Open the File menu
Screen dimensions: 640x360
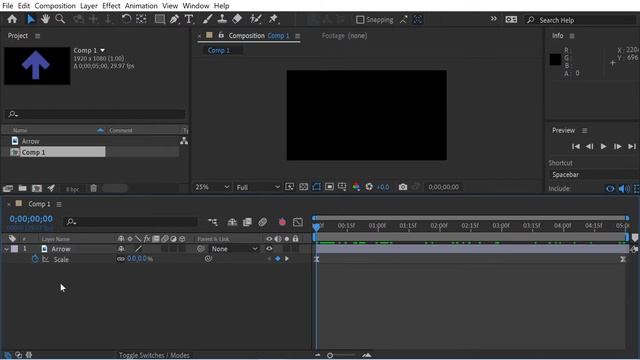click(7, 6)
